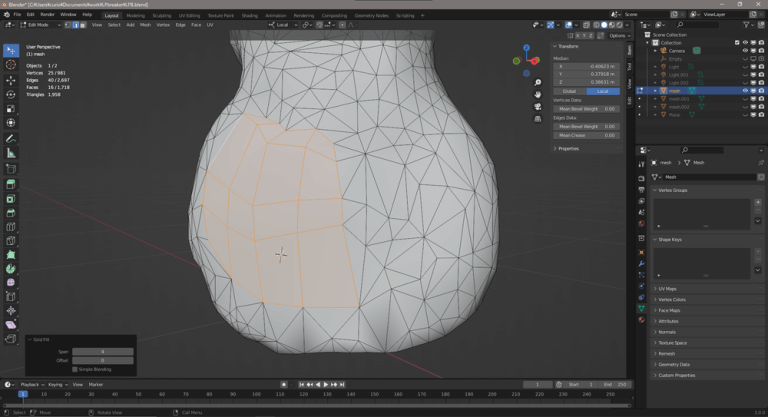This screenshot has width=768, height=417.
Task: Collapse the Vertex Groups panel
Action: 672,190
